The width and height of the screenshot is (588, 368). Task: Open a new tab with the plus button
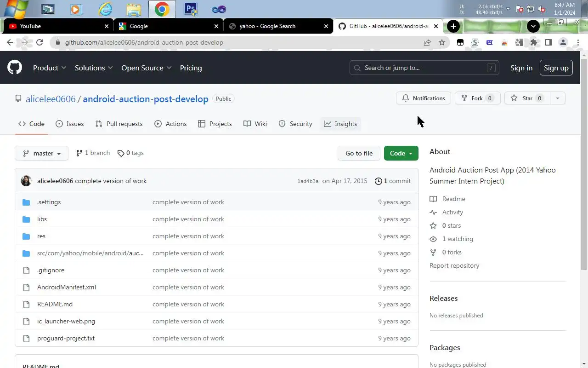(x=453, y=26)
